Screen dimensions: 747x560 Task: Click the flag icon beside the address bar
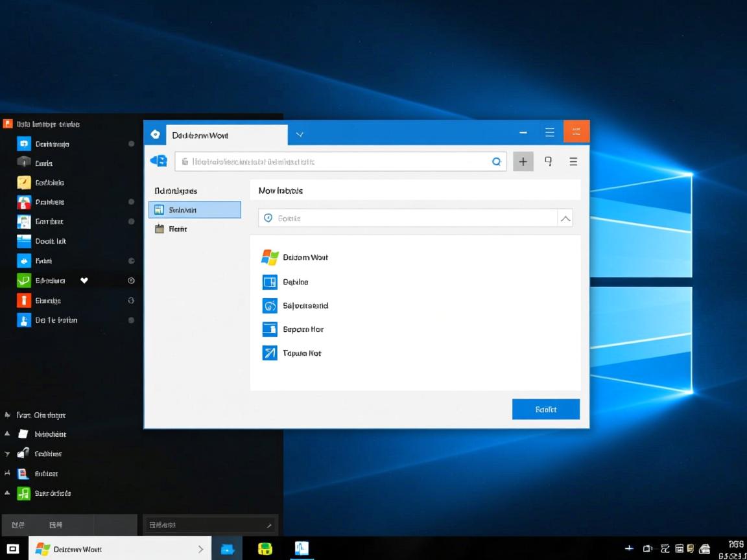click(548, 161)
